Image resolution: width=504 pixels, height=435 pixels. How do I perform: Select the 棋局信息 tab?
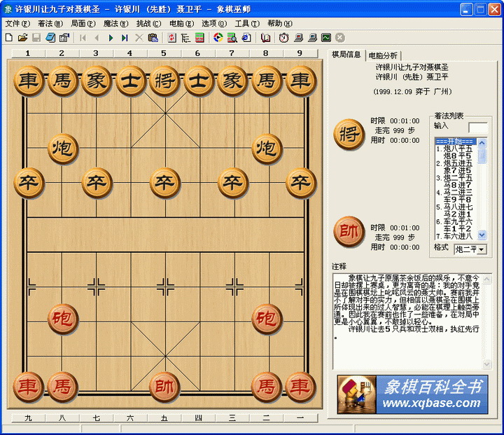(x=346, y=55)
